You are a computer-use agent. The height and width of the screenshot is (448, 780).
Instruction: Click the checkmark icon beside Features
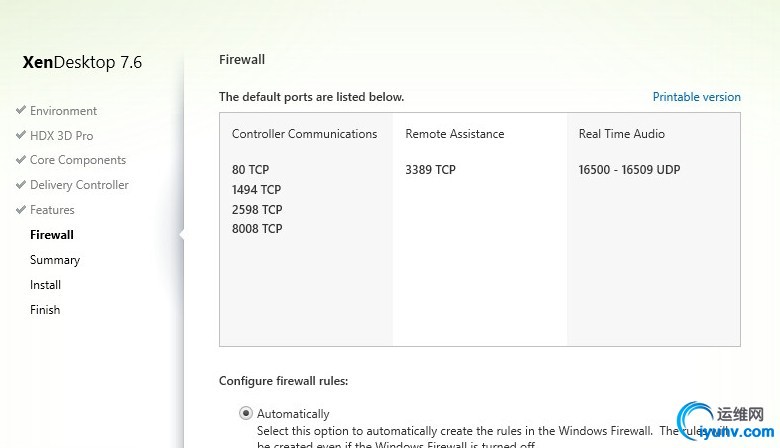click(x=20, y=209)
